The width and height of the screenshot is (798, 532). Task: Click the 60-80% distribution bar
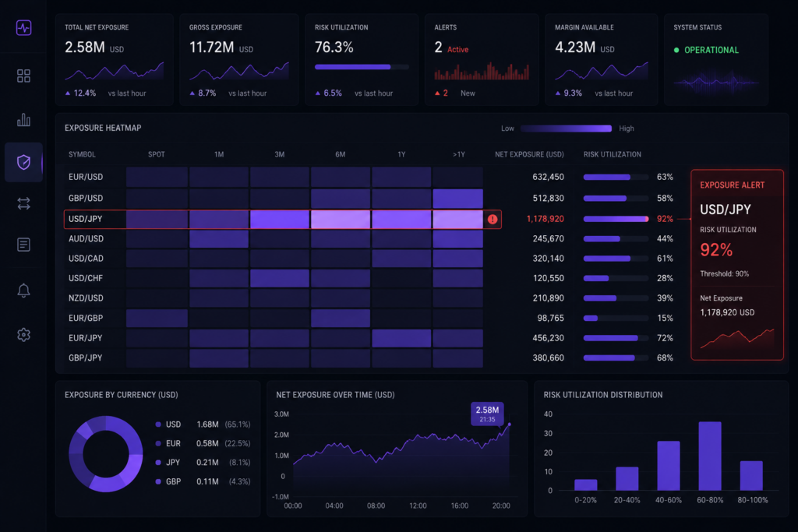click(x=710, y=456)
